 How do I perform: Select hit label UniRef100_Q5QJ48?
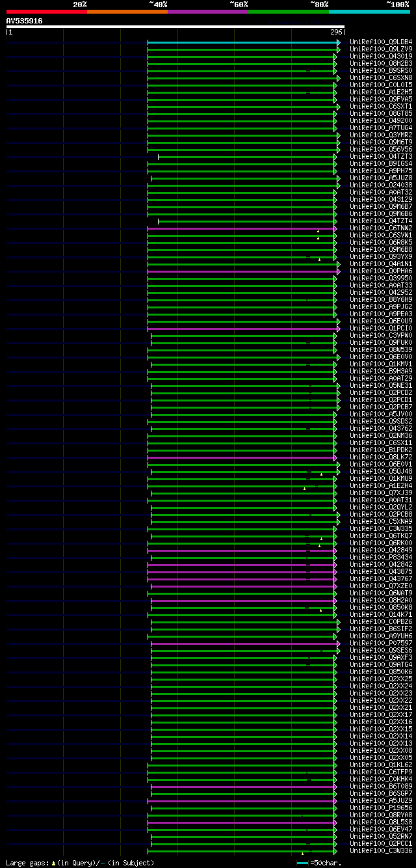(x=381, y=472)
